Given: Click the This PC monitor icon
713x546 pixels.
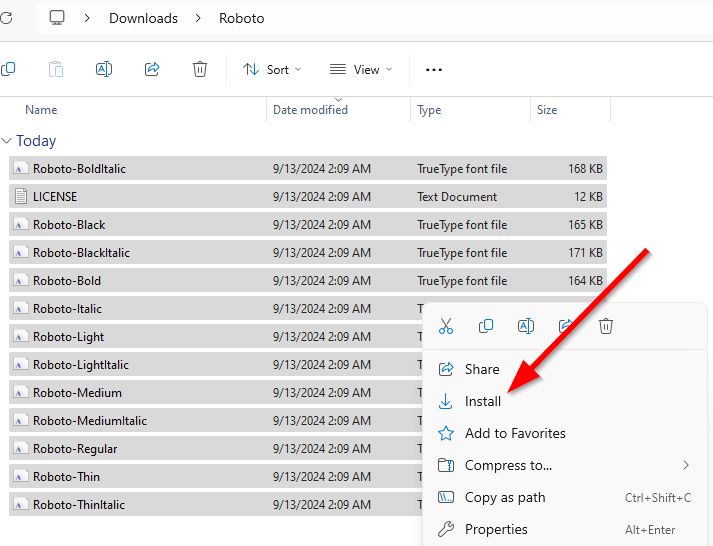Looking at the screenshot, I should pyautogui.click(x=57, y=18).
